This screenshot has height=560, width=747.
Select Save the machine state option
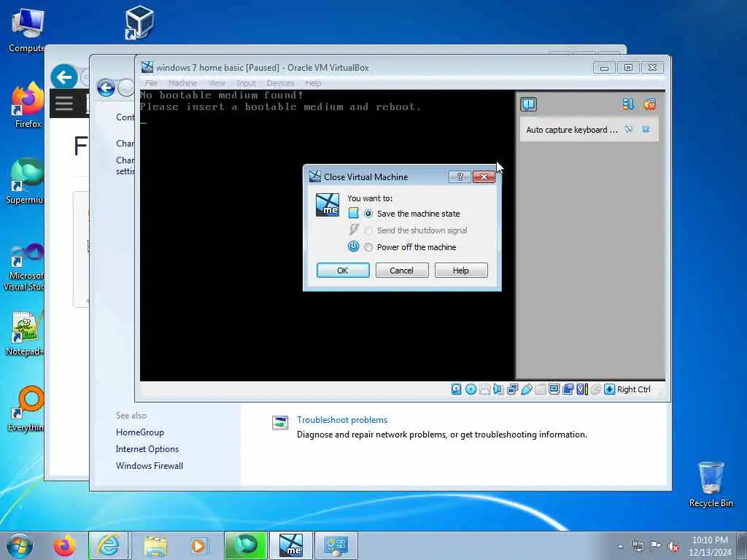click(x=411, y=214)
